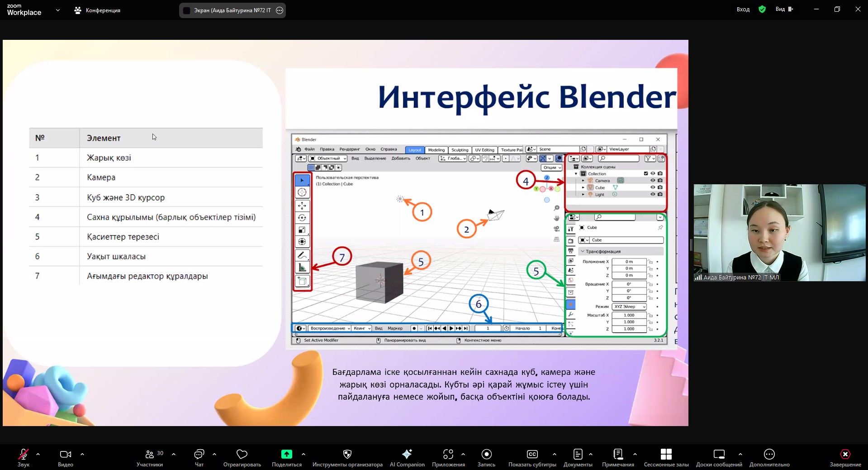Expand audio options arrow next to Звук
Screen dimensions: 868x470
point(38,454)
